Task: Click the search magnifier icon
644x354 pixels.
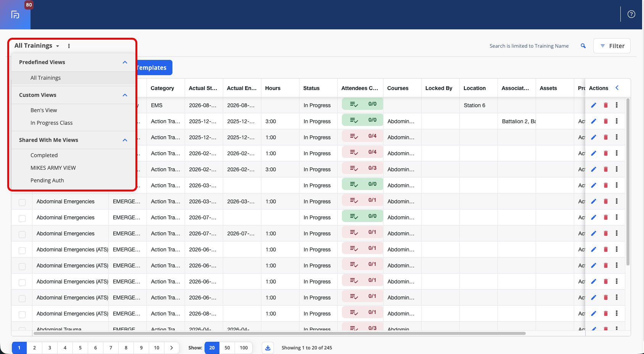Action: coord(583,46)
